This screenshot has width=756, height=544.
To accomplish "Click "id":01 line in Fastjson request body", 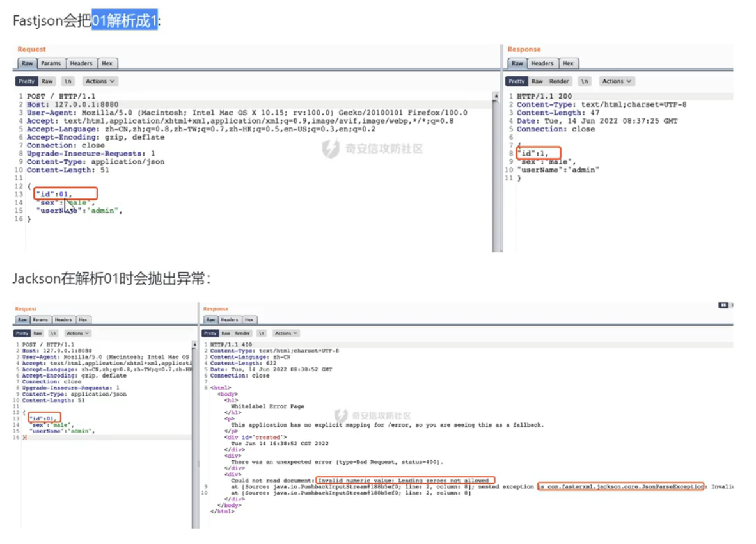I will [x=54, y=195].
